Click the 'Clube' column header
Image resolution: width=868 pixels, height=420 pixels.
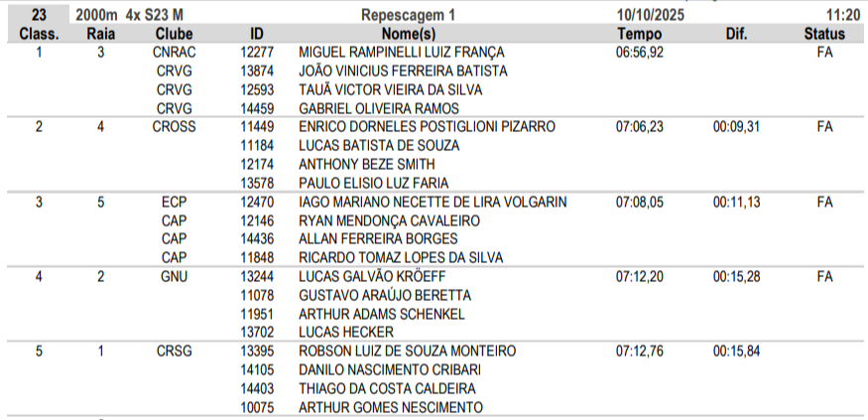click(x=174, y=34)
